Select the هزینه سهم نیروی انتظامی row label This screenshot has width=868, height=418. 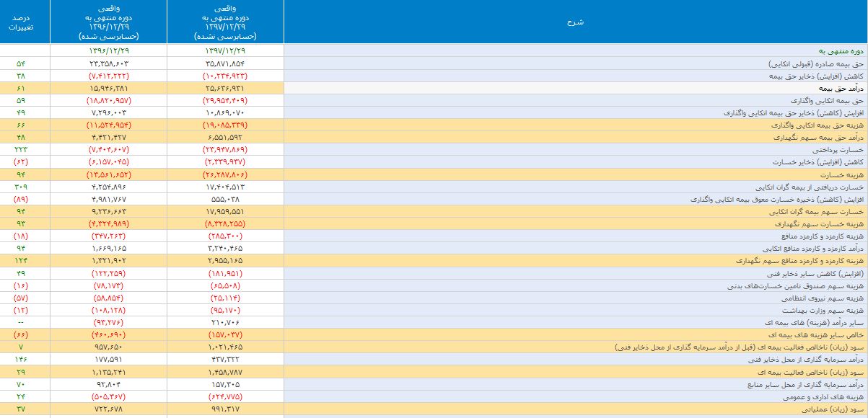coord(828,297)
